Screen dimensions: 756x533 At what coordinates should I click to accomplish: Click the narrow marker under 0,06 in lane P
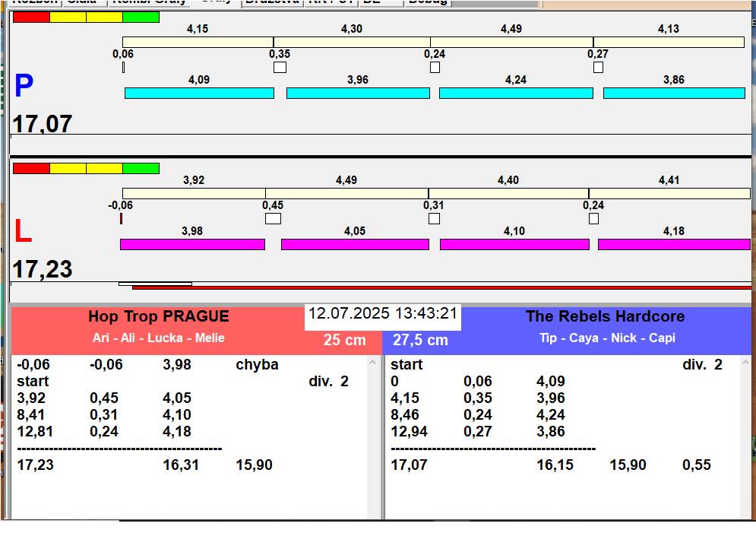[x=123, y=67]
